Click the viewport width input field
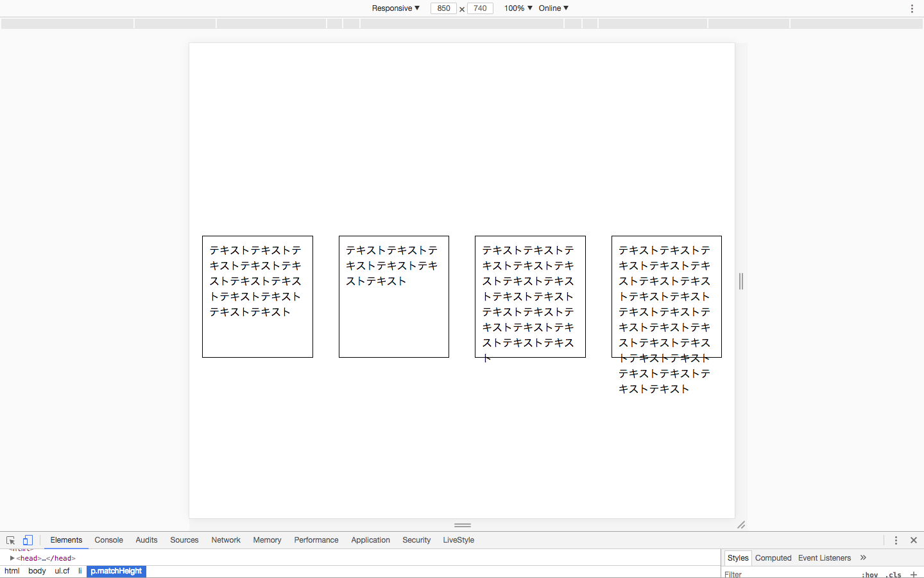The width and height of the screenshot is (924, 578). pos(443,8)
